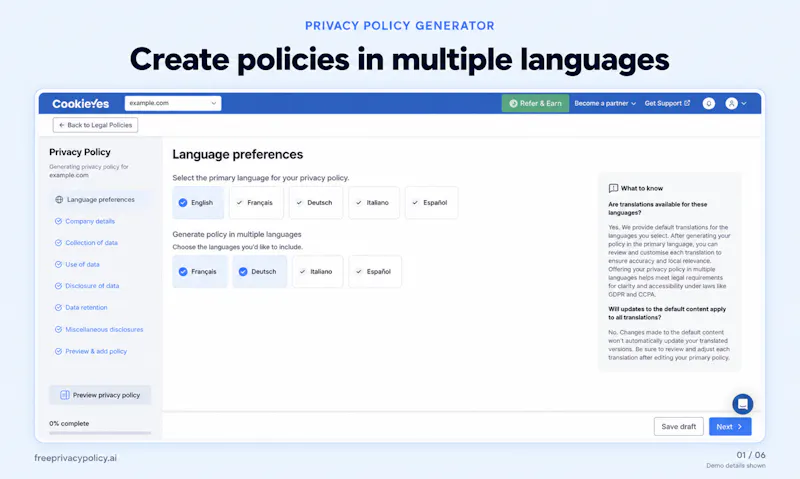Open the Use of data step
Image resolution: width=800 pixels, height=479 pixels.
[82, 264]
